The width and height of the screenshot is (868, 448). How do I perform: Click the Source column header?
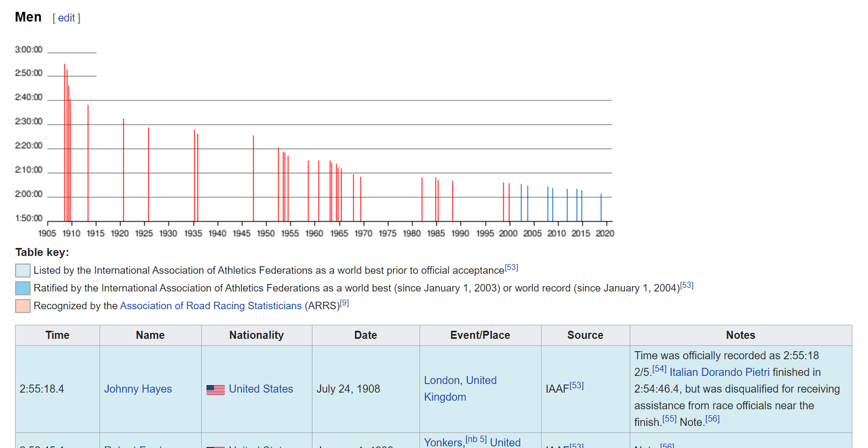click(586, 335)
